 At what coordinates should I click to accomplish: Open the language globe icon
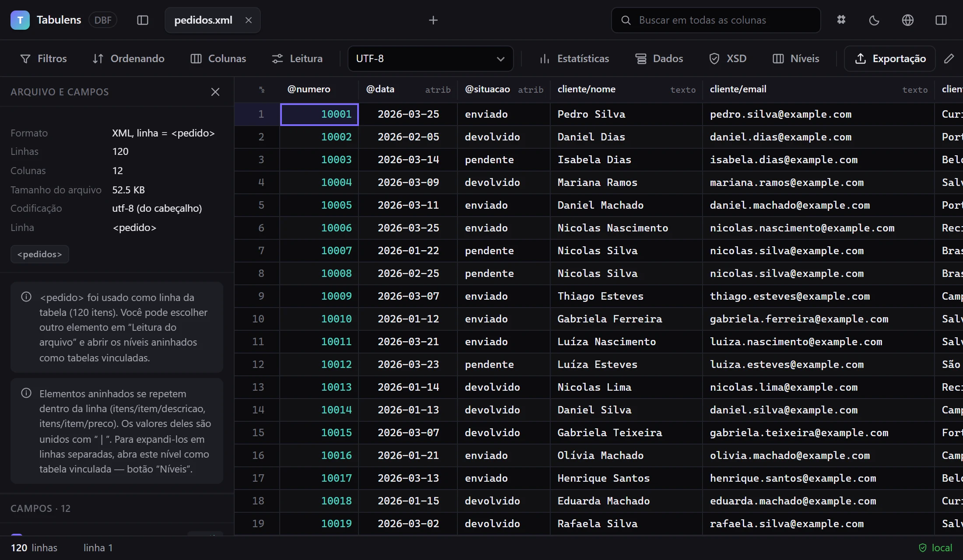908,20
